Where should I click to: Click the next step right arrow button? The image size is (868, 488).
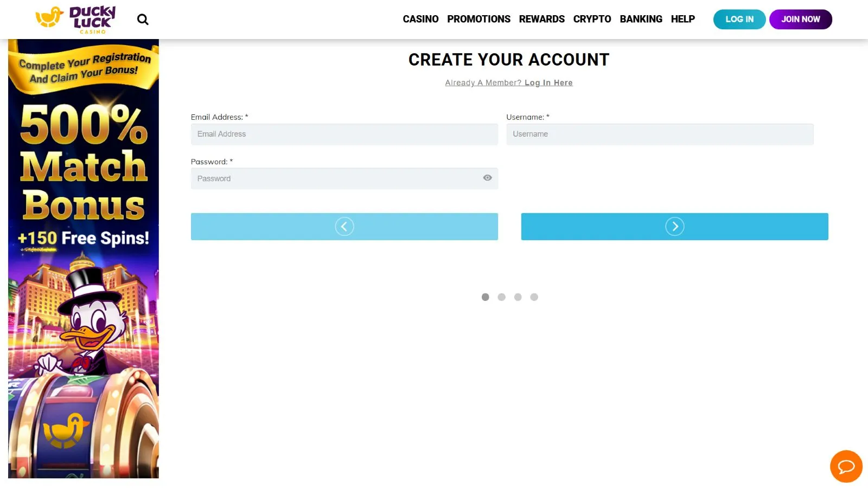[x=674, y=227]
